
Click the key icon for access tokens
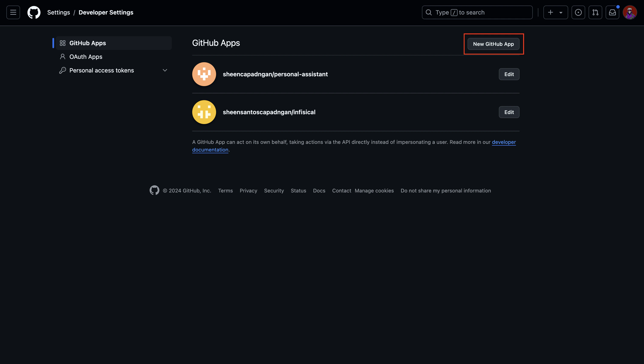click(x=62, y=71)
